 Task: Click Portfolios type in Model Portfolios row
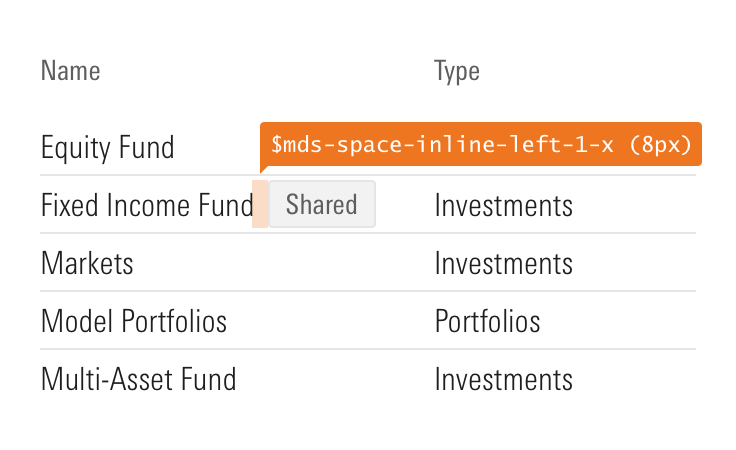pyautogui.click(x=488, y=321)
